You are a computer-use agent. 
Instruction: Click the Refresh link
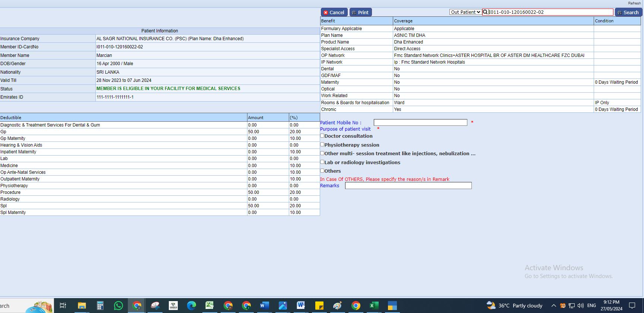click(x=634, y=3)
